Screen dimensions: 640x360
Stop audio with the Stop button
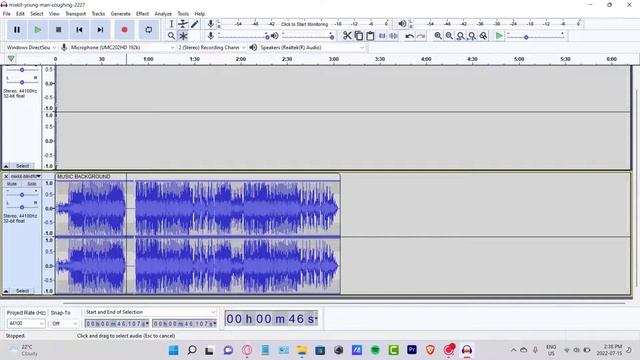pyautogui.click(x=58, y=30)
